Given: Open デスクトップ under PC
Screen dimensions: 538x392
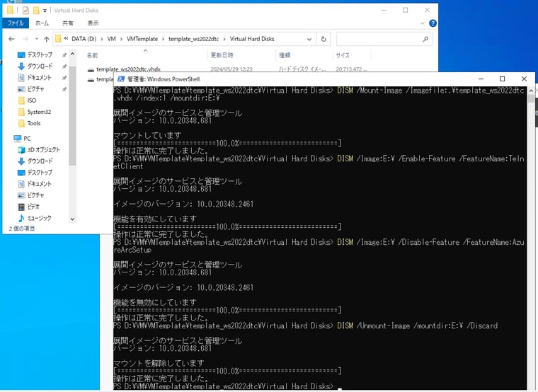Looking at the screenshot, I should click(x=40, y=173).
